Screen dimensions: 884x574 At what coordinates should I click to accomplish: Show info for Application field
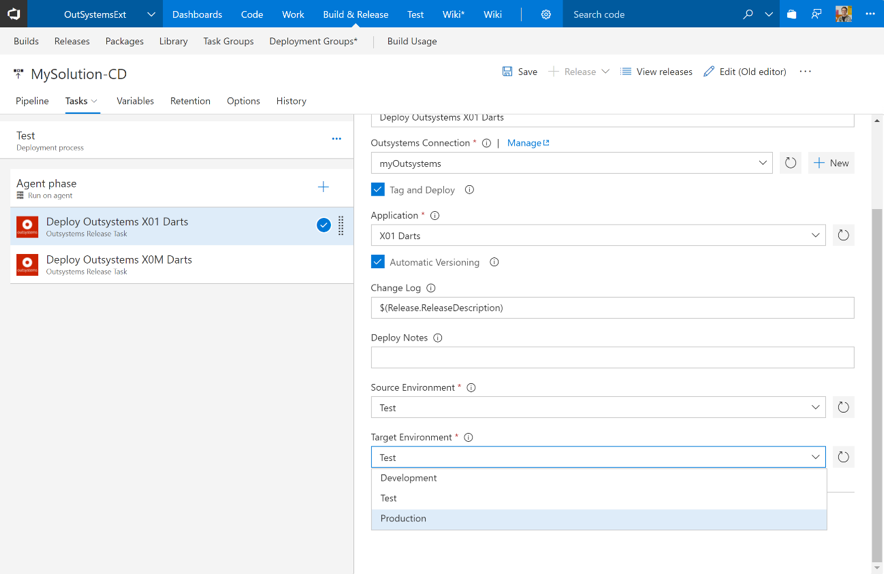coord(435,215)
